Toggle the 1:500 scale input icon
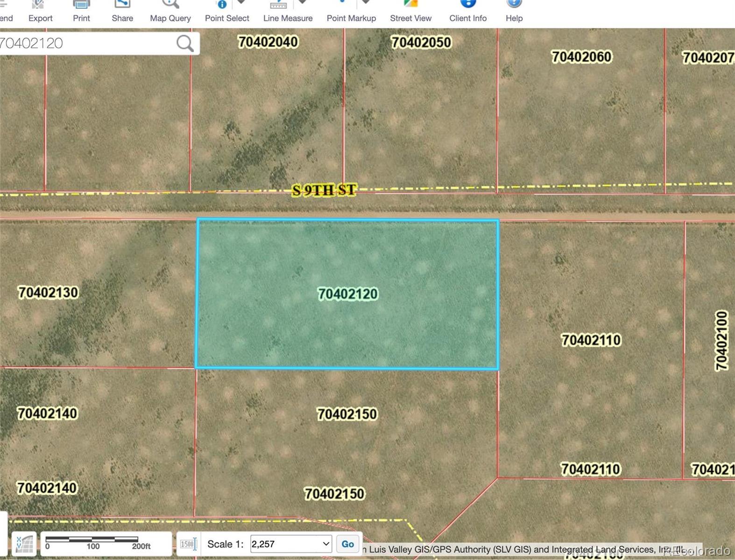This screenshot has height=560, width=735. click(x=188, y=544)
